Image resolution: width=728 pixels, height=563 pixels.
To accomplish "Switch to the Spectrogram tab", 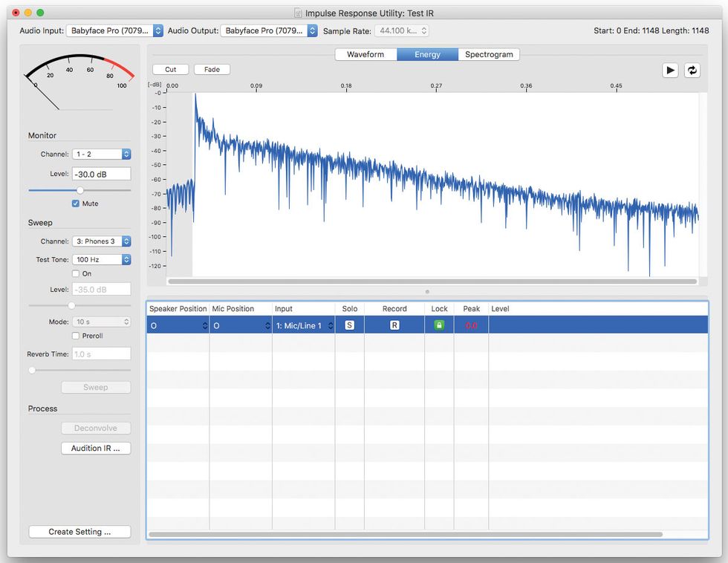I will [x=489, y=54].
